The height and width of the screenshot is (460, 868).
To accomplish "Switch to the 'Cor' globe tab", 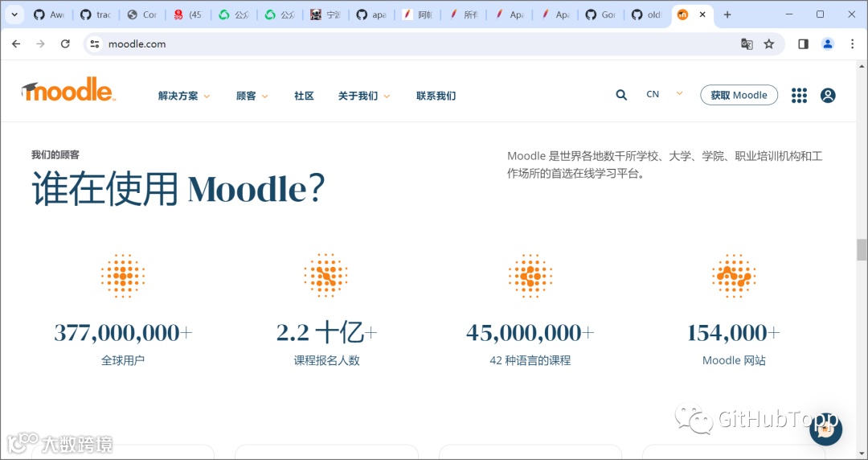I will [141, 15].
